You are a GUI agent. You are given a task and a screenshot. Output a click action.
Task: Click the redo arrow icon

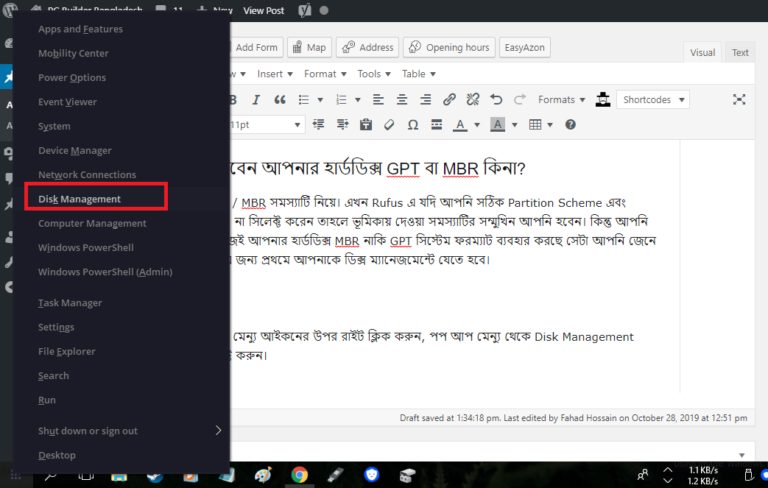click(x=520, y=100)
